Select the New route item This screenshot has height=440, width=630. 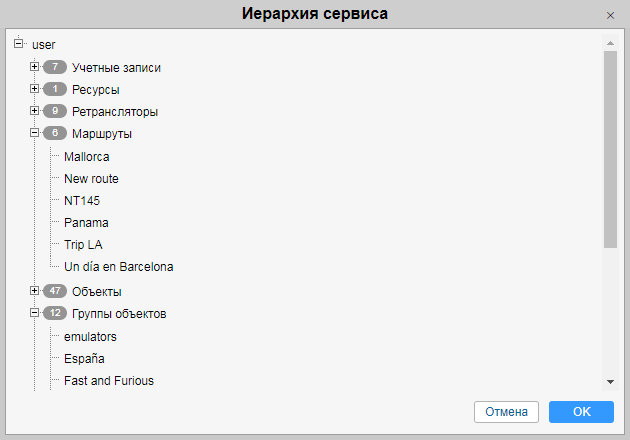91,178
